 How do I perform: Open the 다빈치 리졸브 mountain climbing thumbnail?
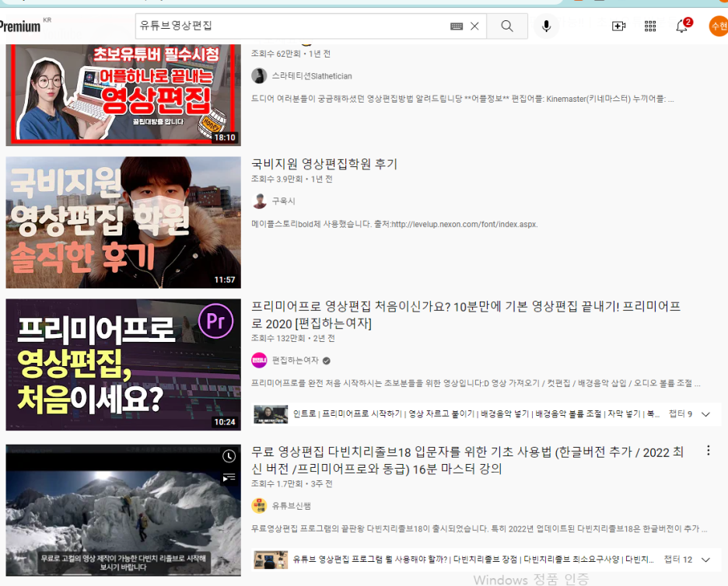pyautogui.click(x=124, y=511)
